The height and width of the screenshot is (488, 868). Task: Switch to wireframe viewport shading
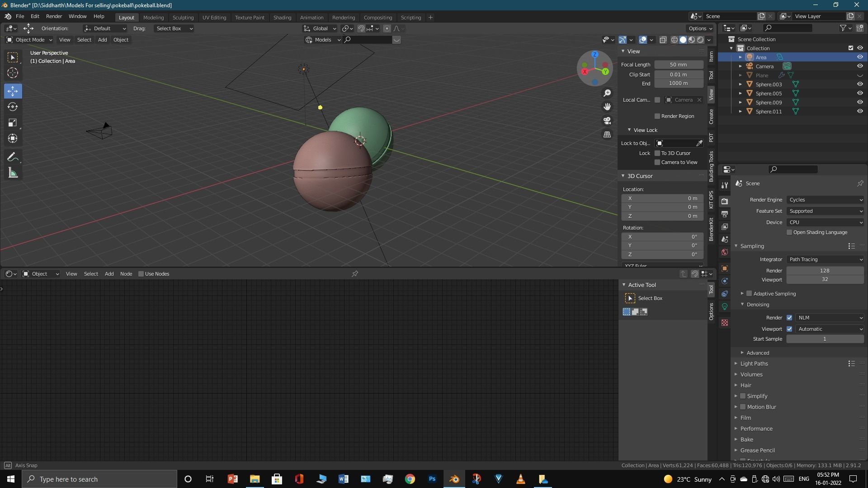(674, 40)
